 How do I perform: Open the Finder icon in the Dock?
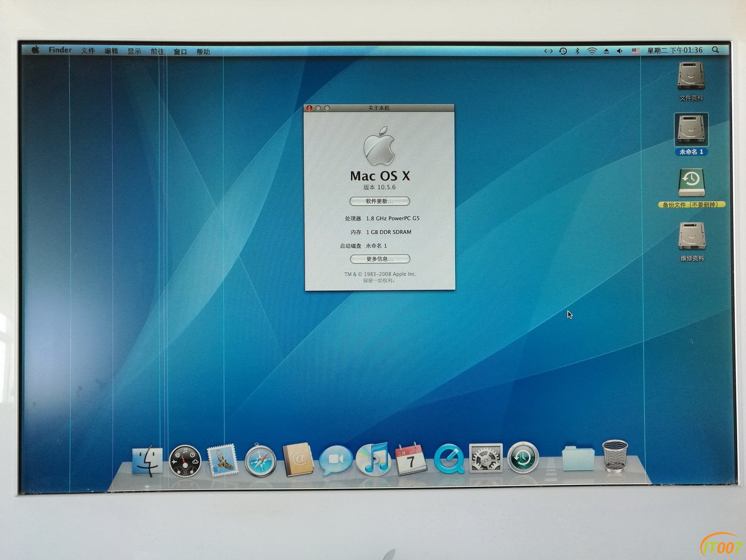pos(147,461)
